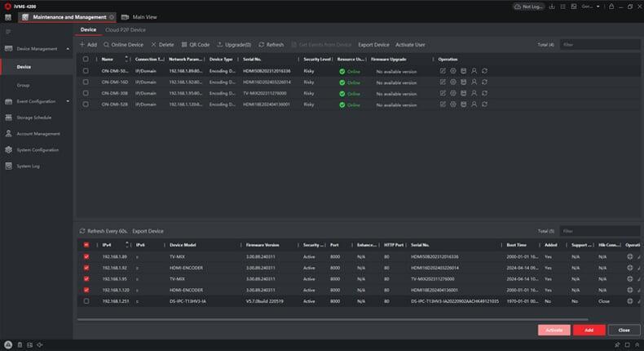
Task: Refresh the ON-DMI-52B device row
Action: tap(484, 104)
